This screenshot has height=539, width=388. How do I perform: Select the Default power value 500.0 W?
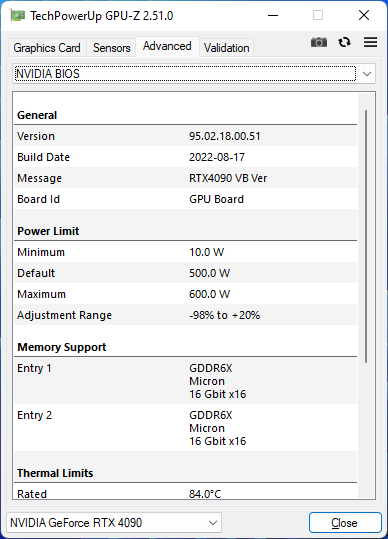pos(209,273)
